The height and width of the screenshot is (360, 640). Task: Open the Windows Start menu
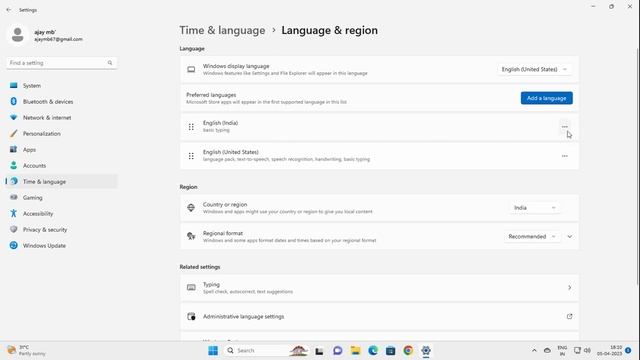tap(213, 351)
